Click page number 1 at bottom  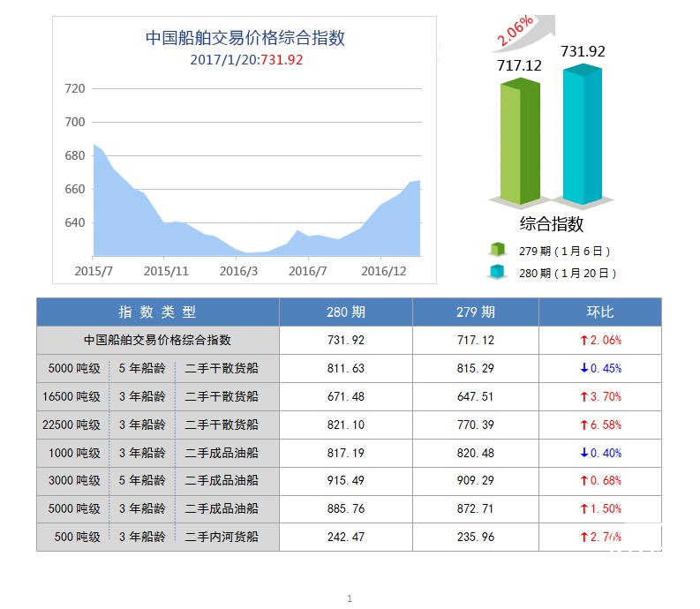(350, 598)
